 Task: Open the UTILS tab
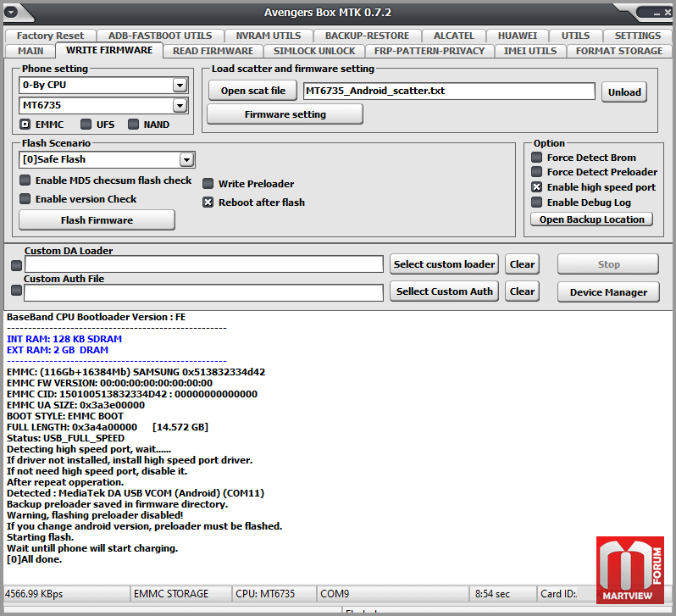pyautogui.click(x=575, y=36)
